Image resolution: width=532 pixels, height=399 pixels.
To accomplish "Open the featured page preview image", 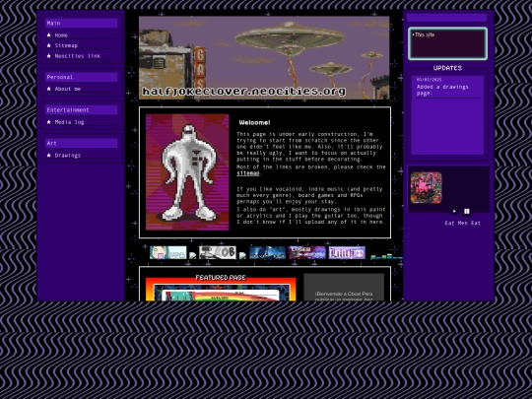I will click(x=221, y=290).
